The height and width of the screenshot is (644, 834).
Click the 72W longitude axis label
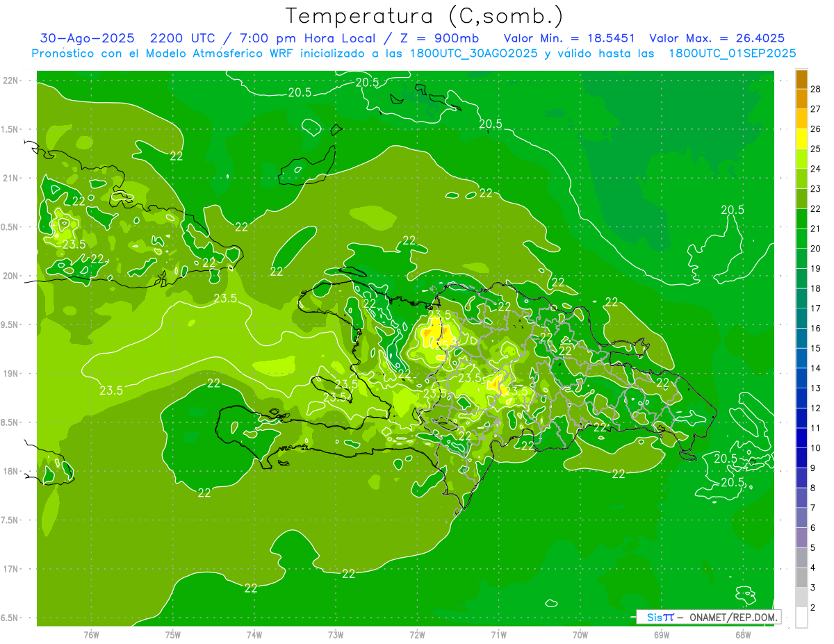click(417, 634)
